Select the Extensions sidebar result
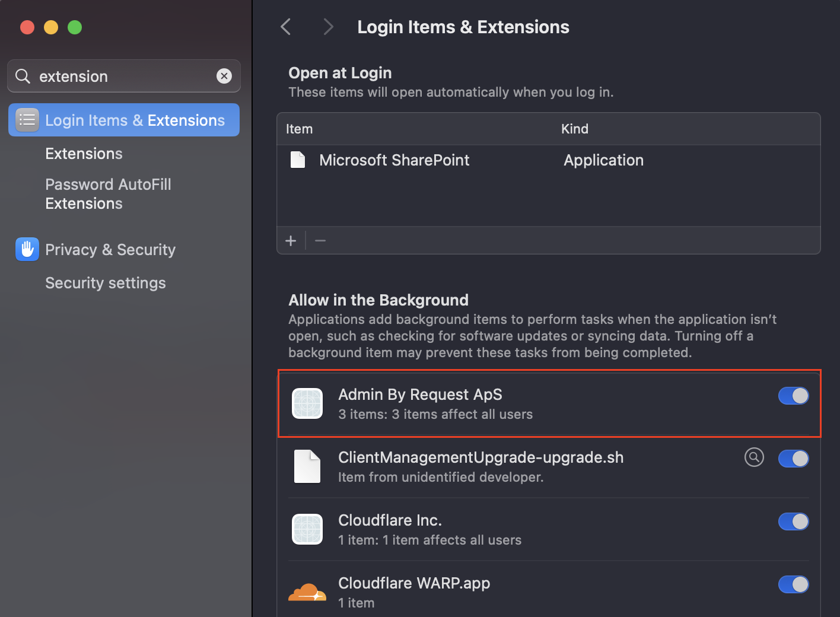Image resolution: width=840 pixels, height=617 pixels. [84, 154]
